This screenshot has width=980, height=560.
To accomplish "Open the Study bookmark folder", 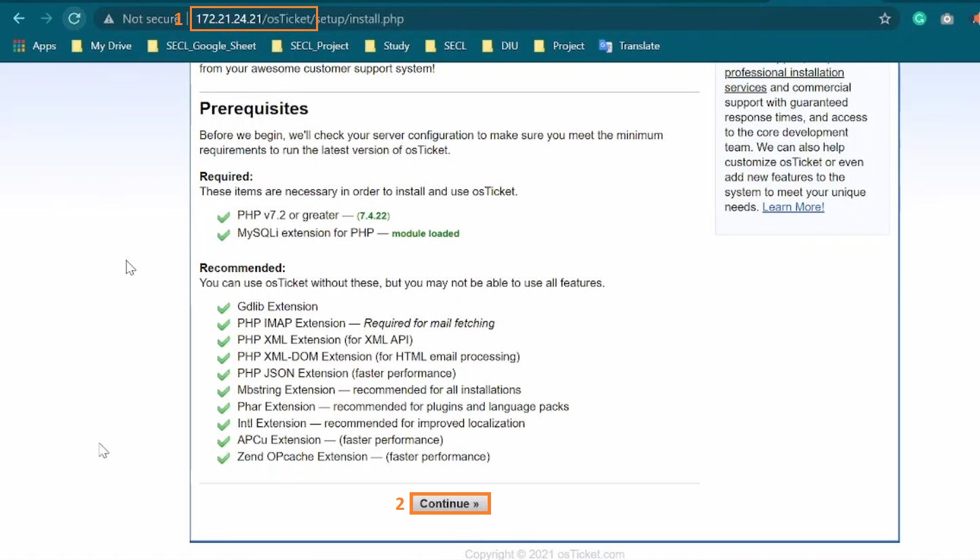I will tap(387, 46).
